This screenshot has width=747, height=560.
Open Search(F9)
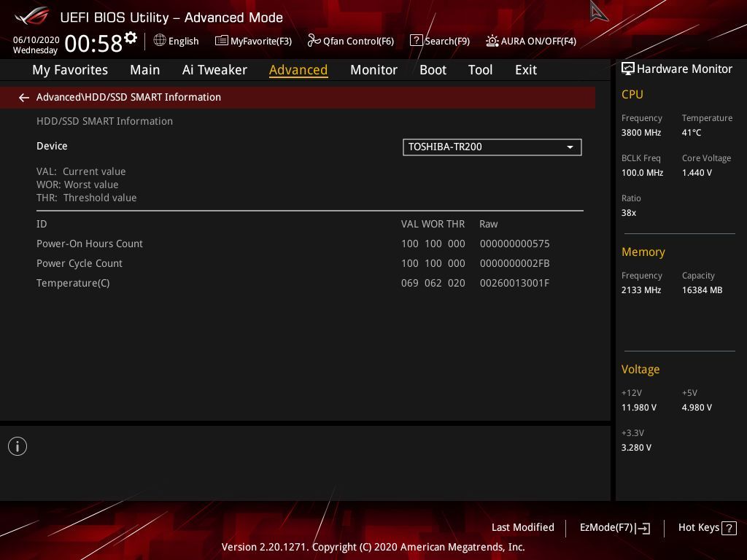coord(440,41)
